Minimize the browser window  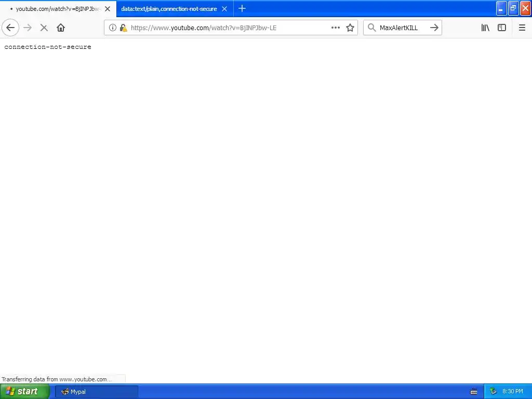[501, 8]
